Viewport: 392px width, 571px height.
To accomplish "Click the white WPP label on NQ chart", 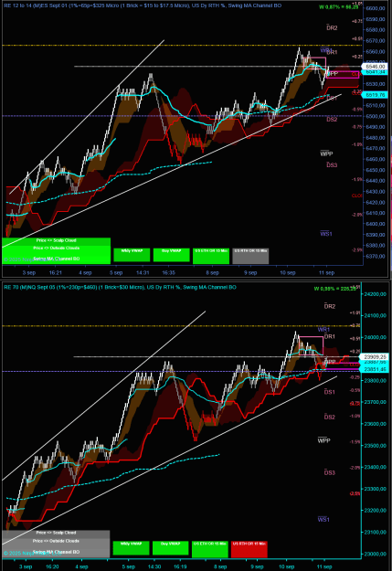I will [x=323, y=440].
